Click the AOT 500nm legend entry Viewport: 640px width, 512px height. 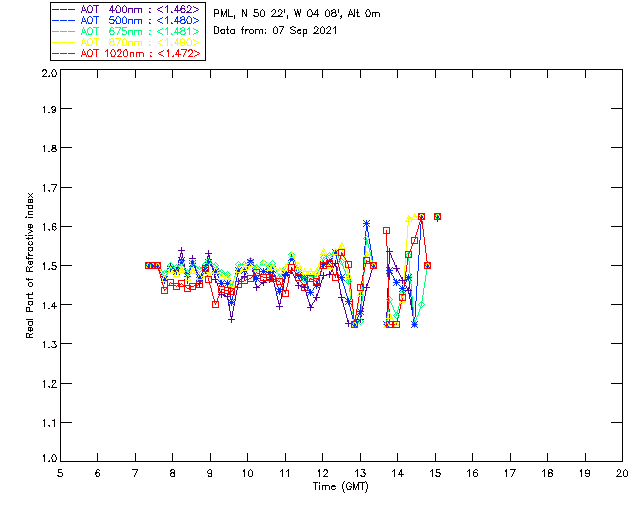pos(127,20)
